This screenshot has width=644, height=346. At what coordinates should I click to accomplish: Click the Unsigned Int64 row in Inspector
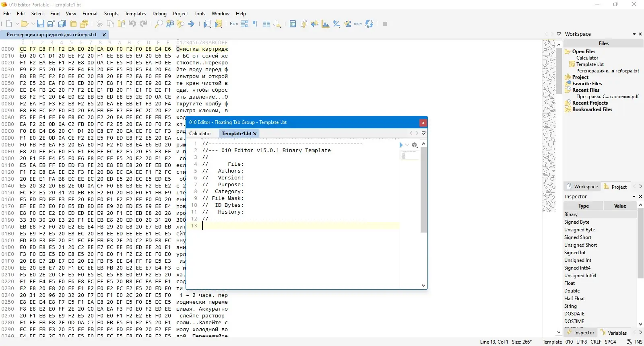pos(580,276)
